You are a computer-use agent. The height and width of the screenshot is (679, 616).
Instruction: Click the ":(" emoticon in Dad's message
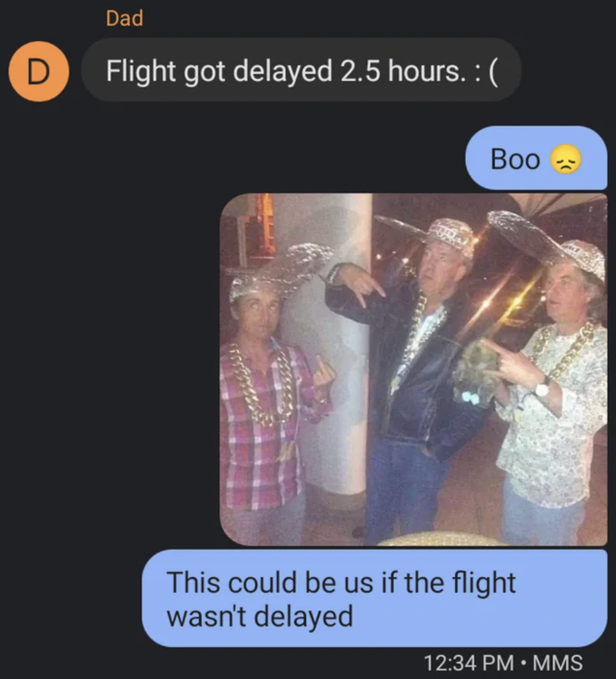487,71
